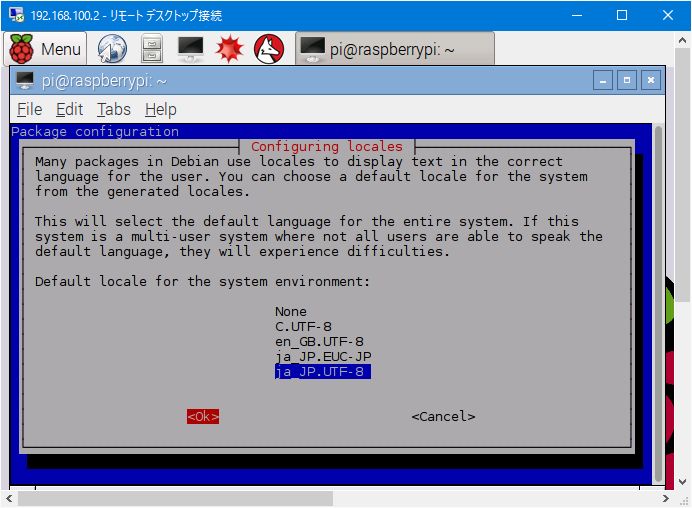Maximize the LXTerminal window

point(627,80)
